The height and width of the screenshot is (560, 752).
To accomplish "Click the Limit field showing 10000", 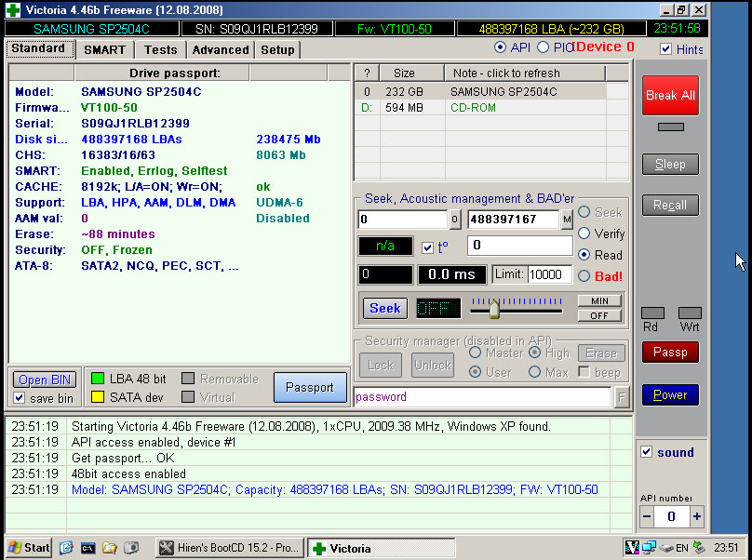I will 550,274.
